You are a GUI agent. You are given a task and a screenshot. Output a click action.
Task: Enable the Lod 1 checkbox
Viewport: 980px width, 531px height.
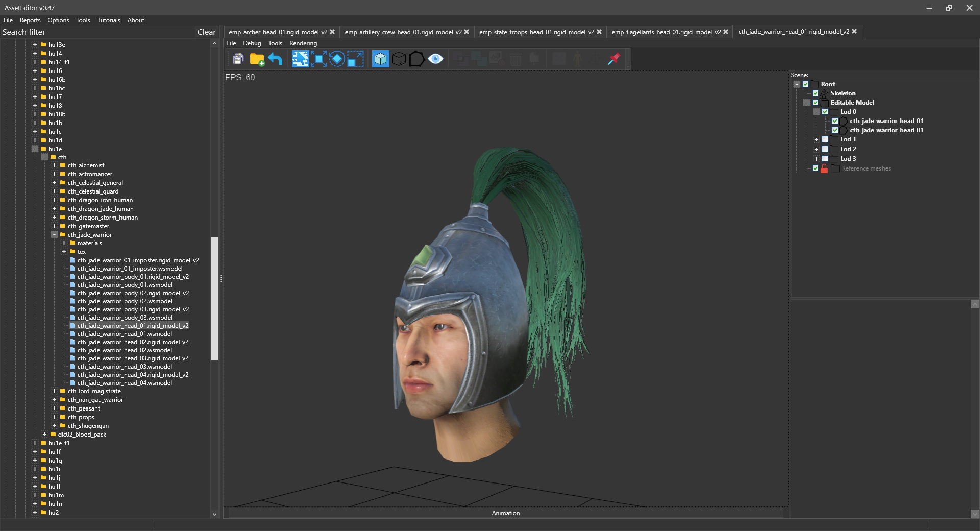(825, 139)
